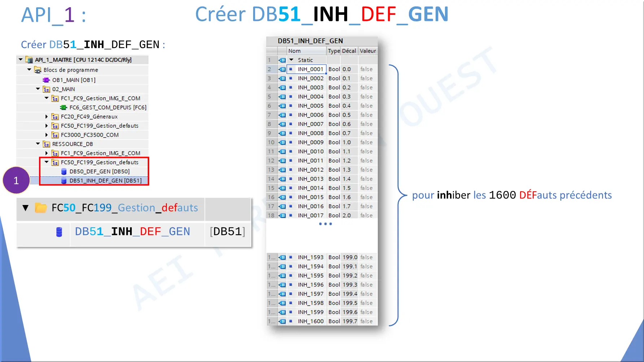Click the Bool type cell of INH_1599
This screenshot has height=362, width=644.
(334, 312)
